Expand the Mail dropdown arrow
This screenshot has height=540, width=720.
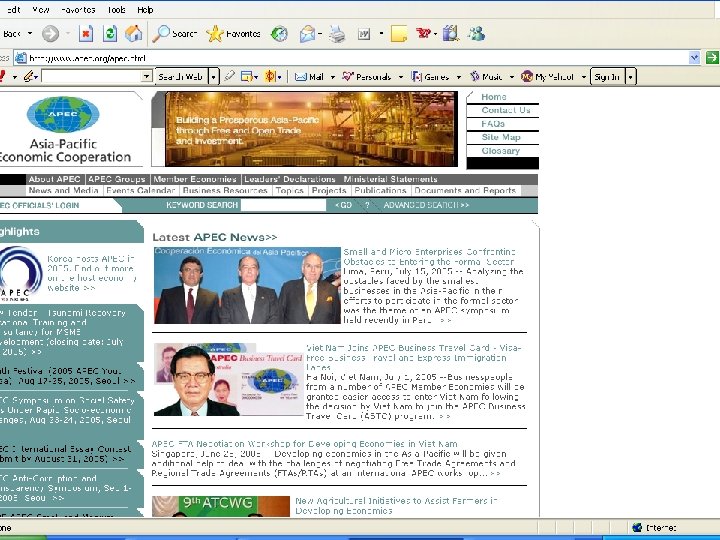pyautogui.click(x=332, y=77)
